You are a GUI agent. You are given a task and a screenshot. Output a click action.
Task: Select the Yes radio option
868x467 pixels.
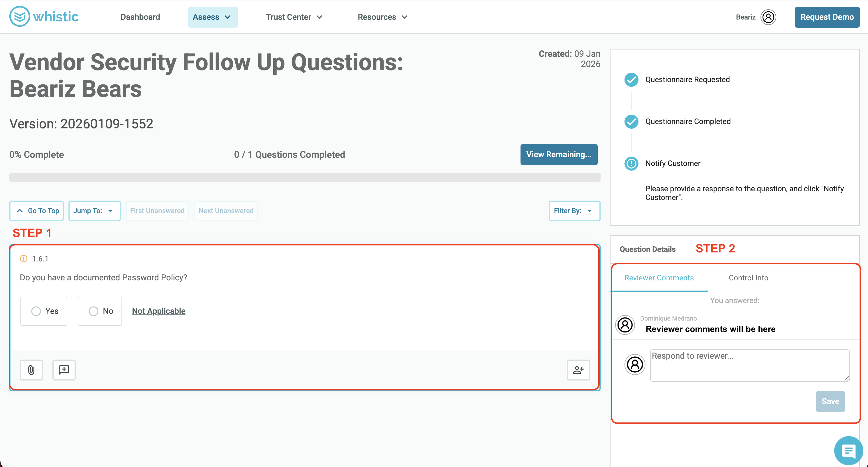[x=44, y=311]
